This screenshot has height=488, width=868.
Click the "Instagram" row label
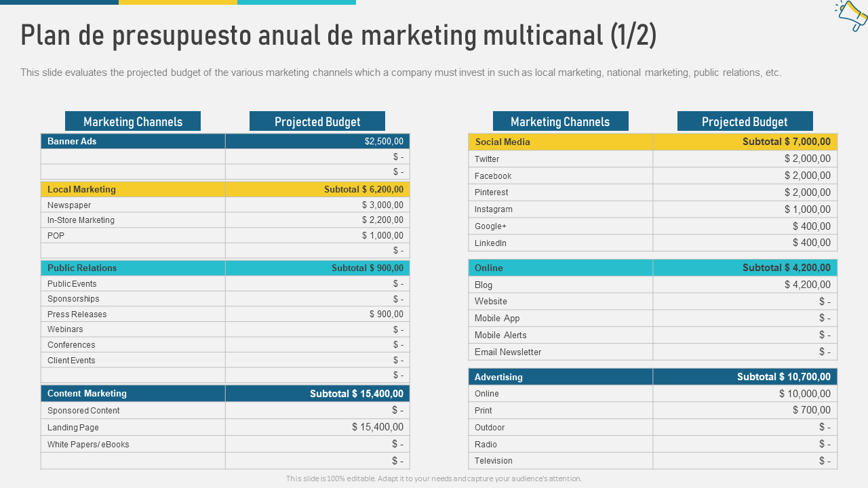point(494,209)
